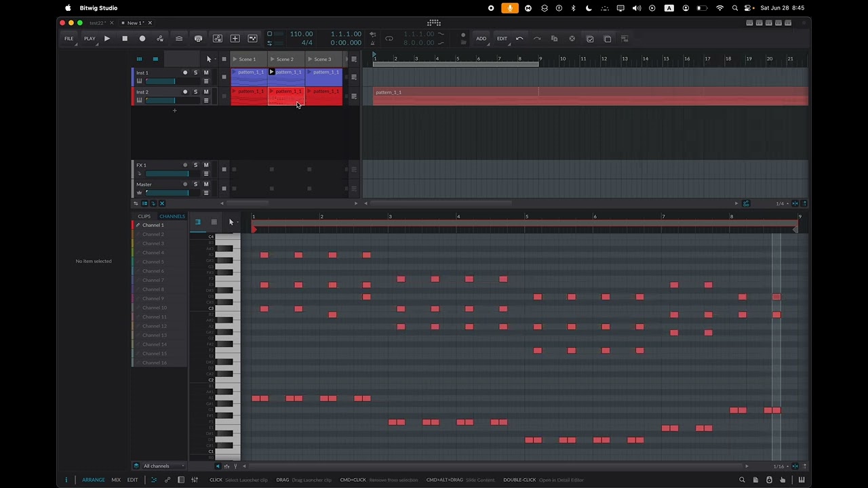Stop the transport
The height and width of the screenshot is (488, 868).
(125, 39)
